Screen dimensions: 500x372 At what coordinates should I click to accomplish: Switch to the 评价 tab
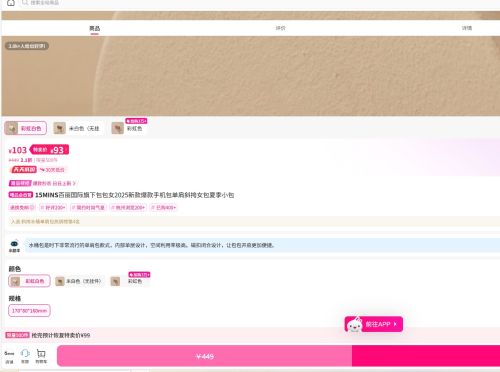click(280, 28)
